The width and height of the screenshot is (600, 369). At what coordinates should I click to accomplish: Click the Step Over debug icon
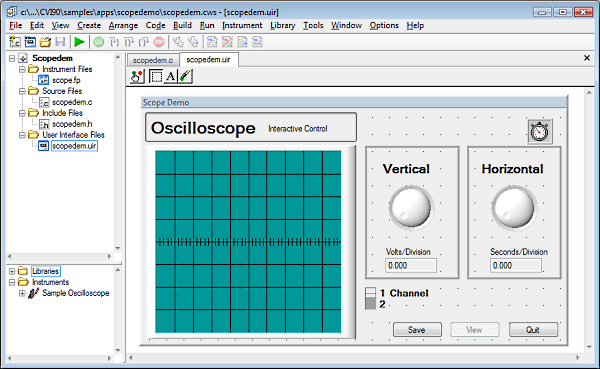pyautogui.click(x=129, y=42)
